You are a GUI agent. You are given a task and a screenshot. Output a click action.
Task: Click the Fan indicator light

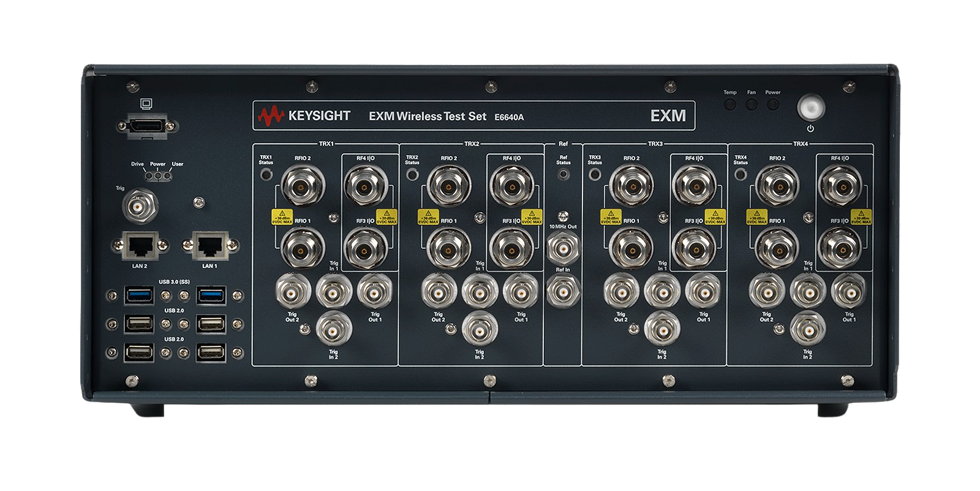[752, 104]
